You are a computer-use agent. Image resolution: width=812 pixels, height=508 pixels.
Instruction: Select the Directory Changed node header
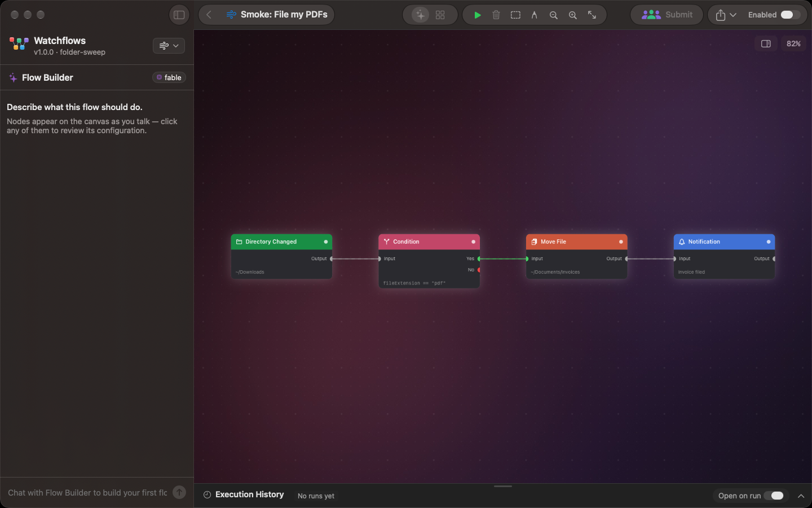(281, 242)
